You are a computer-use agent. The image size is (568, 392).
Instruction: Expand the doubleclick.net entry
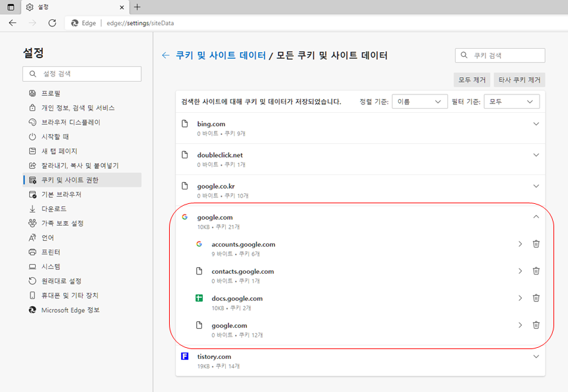[536, 155]
